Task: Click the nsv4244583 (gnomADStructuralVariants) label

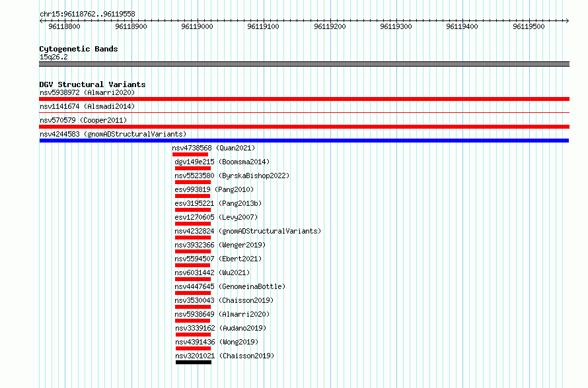Action: coord(113,134)
